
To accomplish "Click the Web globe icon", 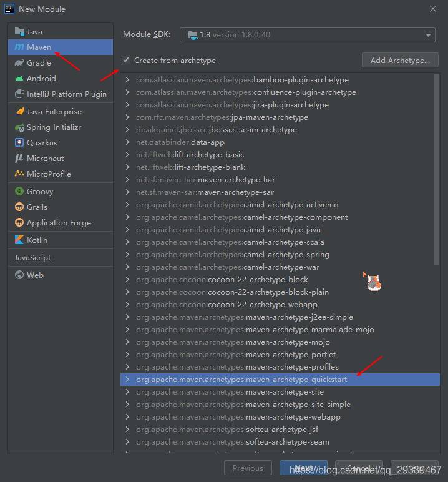I will 19,275.
